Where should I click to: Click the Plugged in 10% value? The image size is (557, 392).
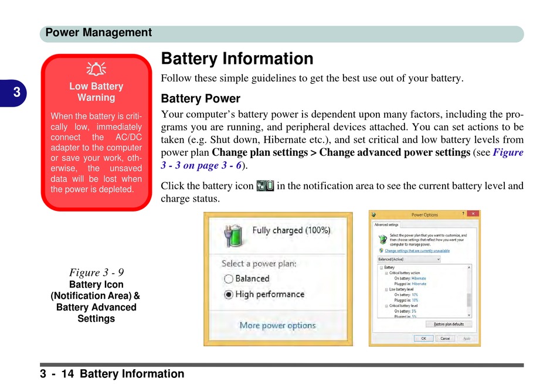tap(415, 300)
